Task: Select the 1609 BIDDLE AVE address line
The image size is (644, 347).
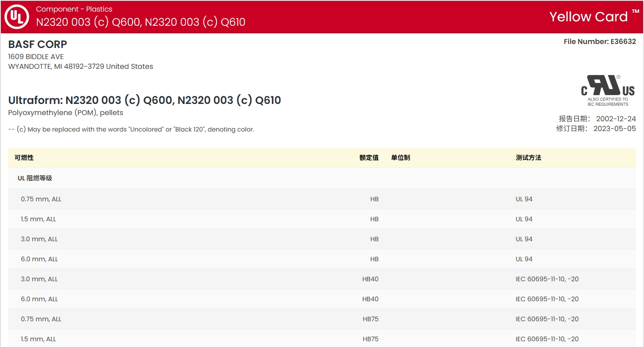Action: click(x=36, y=57)
